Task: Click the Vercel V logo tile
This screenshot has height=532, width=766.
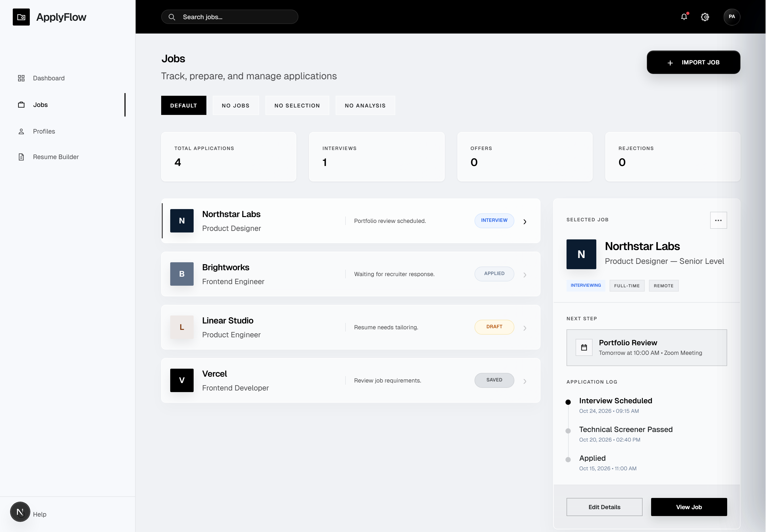Action: [182, 380]
